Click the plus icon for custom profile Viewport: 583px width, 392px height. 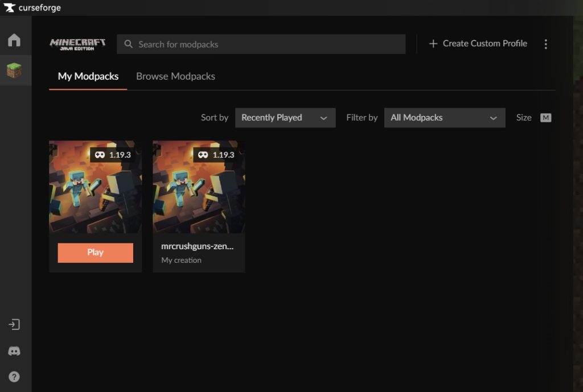tap(433, 44)
